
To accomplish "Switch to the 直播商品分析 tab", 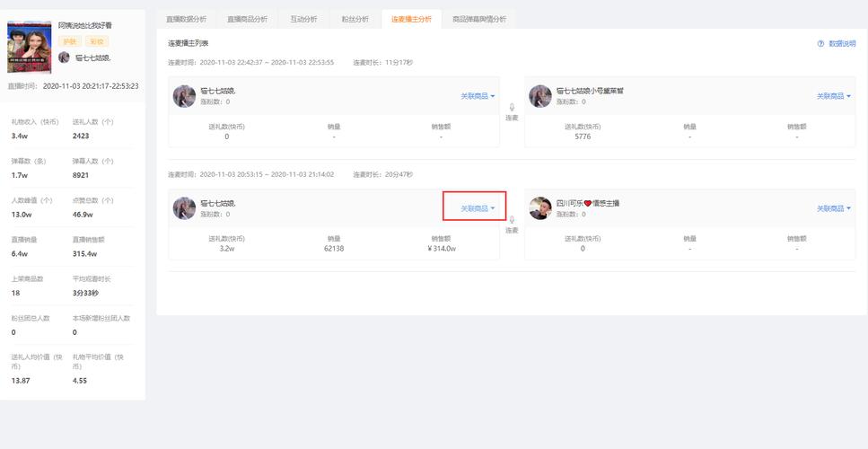I will [x=247, y=19].
